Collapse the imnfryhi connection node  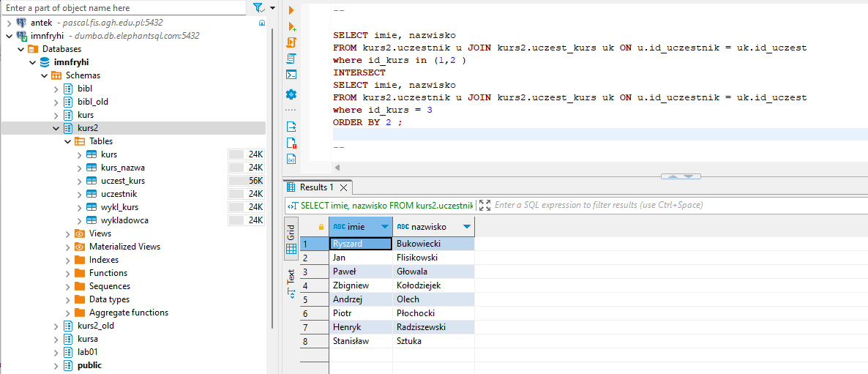pyautogui.click(x=10, y=36)
